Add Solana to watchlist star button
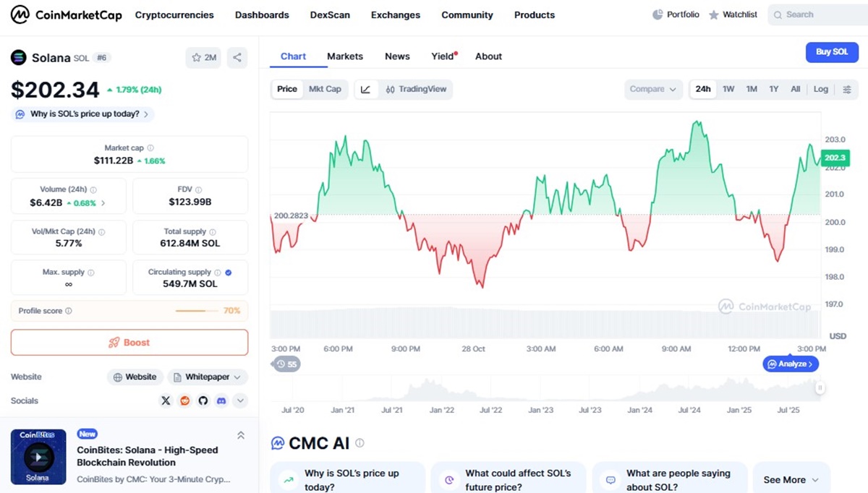The width and height of the screenshot is (868, 493). click(x=203, y=58)
